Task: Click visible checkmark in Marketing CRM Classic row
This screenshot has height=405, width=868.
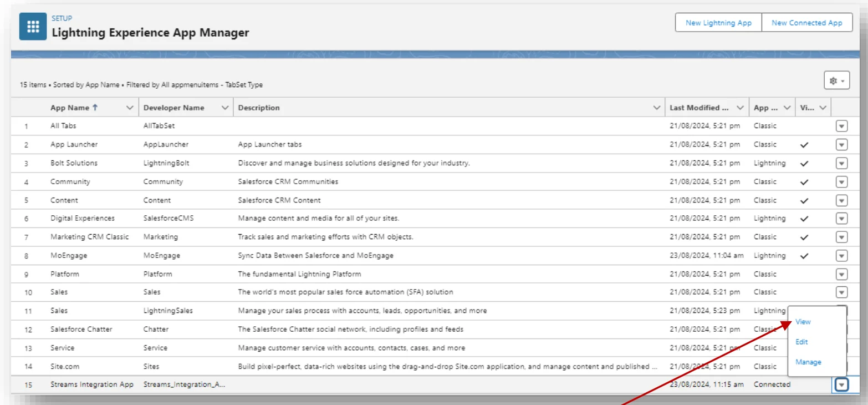Action: click(x=805, y=237)
